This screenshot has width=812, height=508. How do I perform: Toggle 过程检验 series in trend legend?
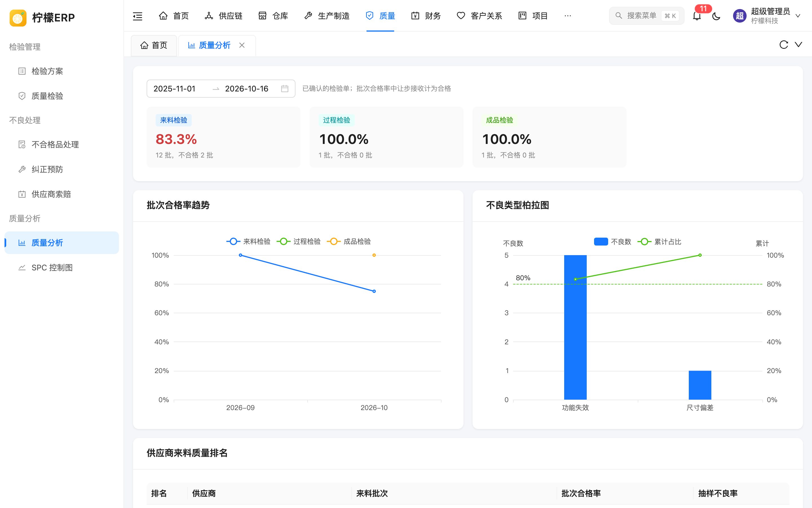click(299, 242)
